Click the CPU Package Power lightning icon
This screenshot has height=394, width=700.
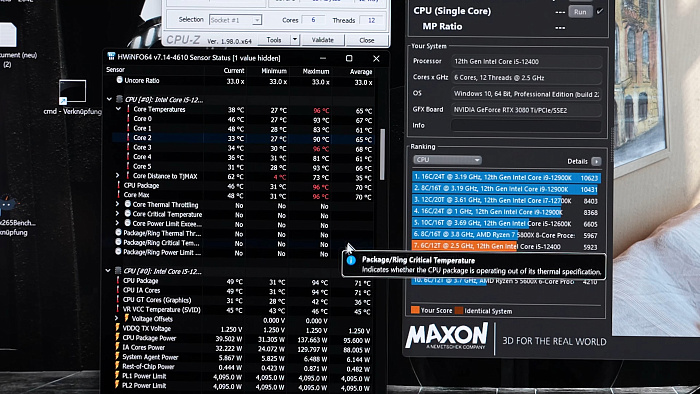pos(117,337)
